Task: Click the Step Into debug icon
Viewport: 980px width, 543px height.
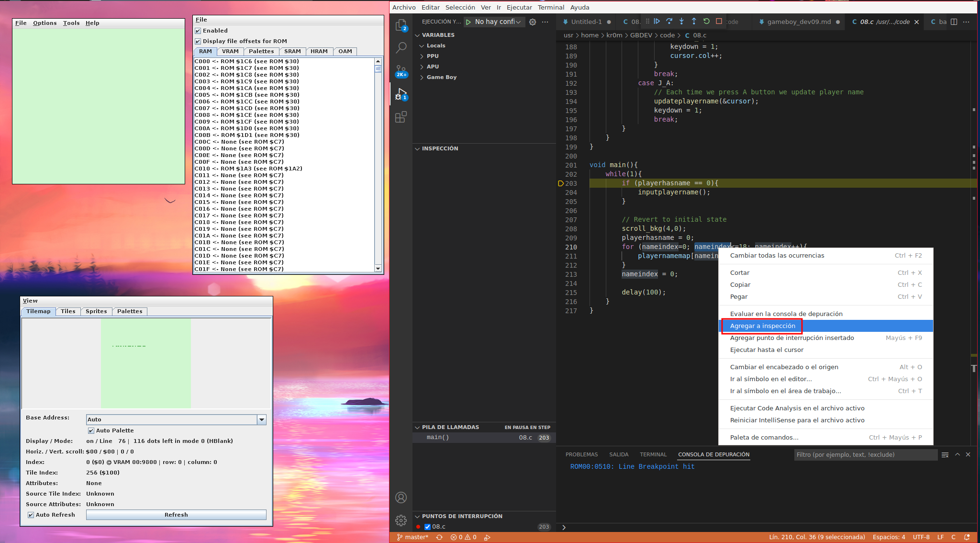Action: click(681, 22)
